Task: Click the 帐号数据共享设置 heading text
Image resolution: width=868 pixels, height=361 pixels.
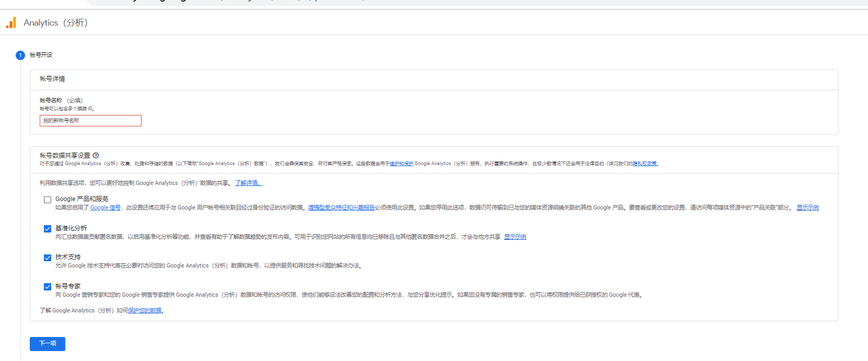Action: (x=65, y=155)
